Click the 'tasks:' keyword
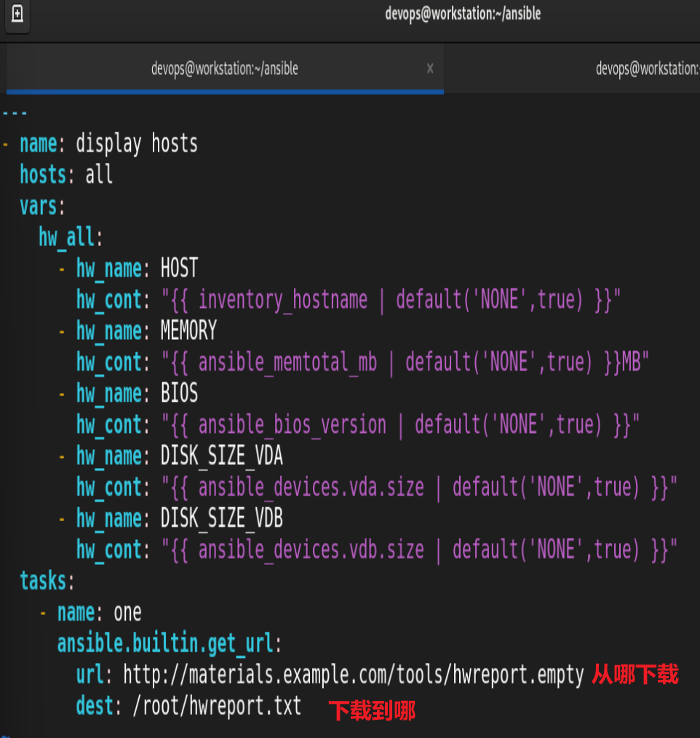 click(47, 581)
